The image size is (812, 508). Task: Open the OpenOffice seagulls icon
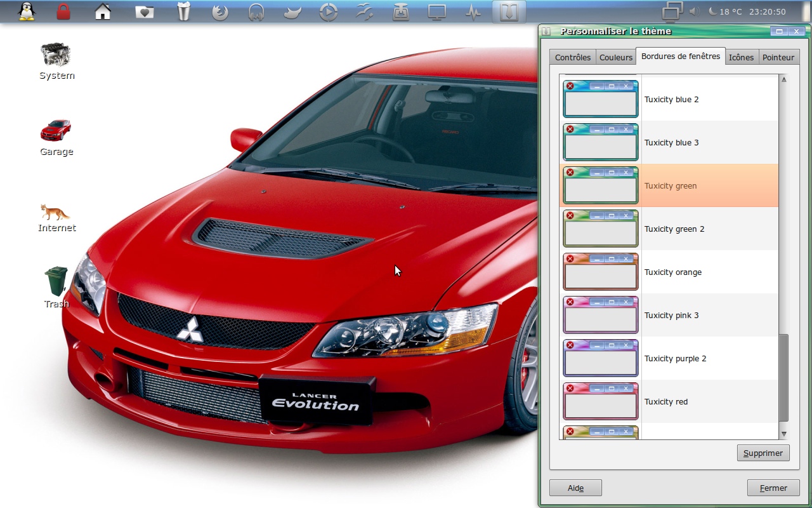click(x=364, y=12)
